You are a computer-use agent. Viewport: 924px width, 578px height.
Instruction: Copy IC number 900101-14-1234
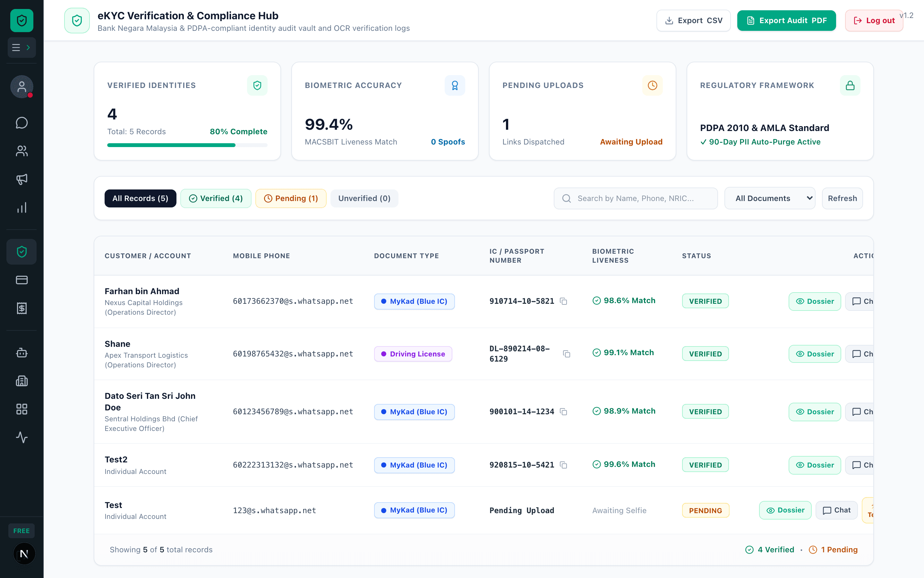[x=564, y=412]
